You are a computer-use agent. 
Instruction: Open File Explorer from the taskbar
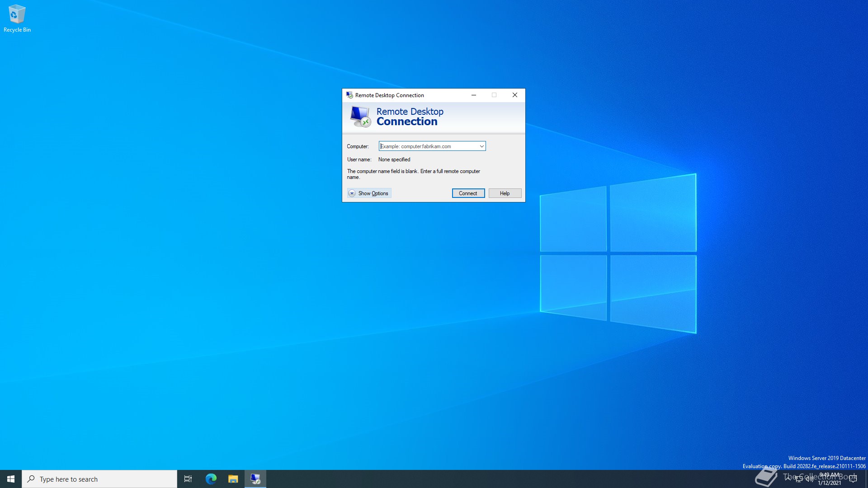233,479
